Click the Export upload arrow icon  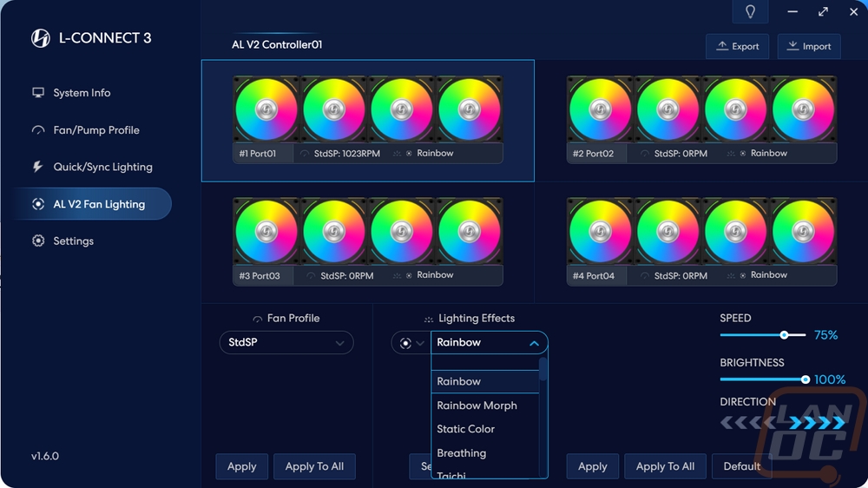pyautogui.click(x=722, y=45)
